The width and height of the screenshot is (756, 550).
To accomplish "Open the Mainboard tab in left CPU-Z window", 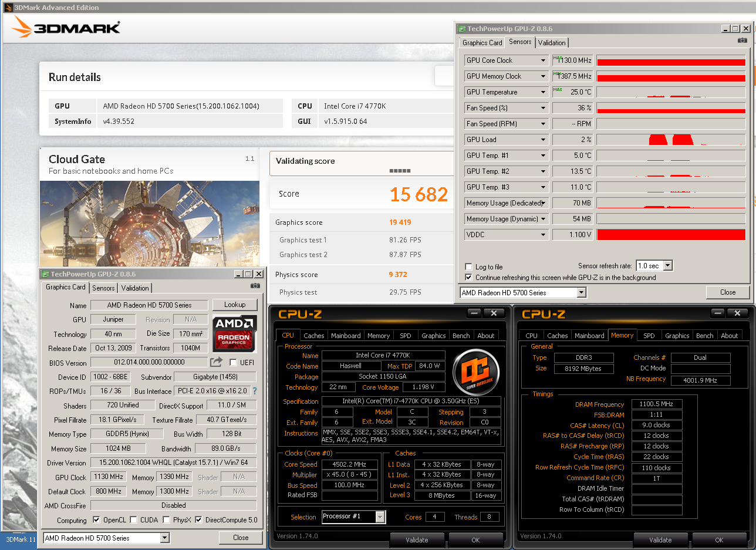I will [346, 336].
